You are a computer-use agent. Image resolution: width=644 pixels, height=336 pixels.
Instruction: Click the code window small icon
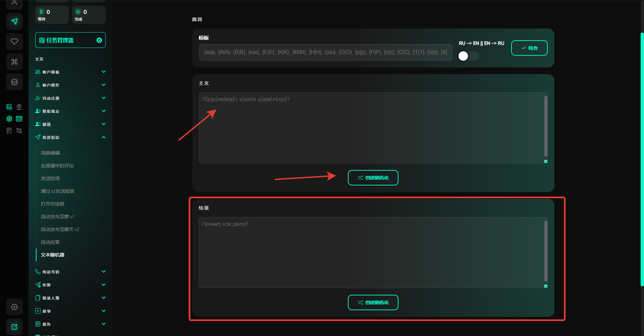point(19,119)
